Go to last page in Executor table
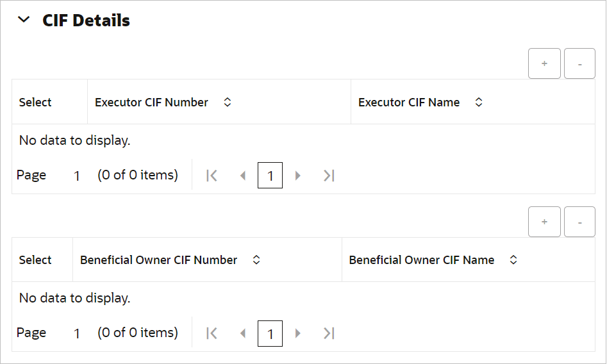The height and width of the screenshot is (364, 607). [329, 176]
